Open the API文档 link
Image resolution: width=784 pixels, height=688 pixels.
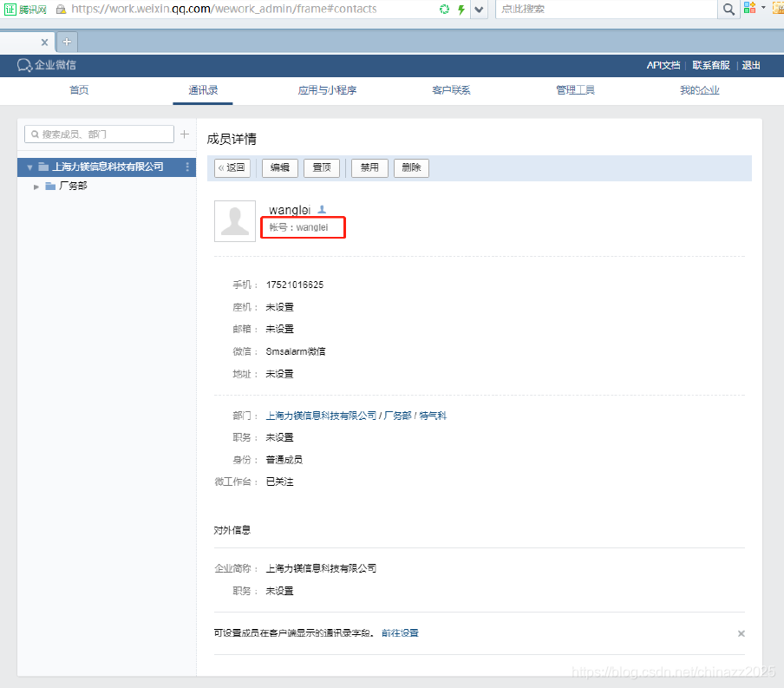click(663, 65)
